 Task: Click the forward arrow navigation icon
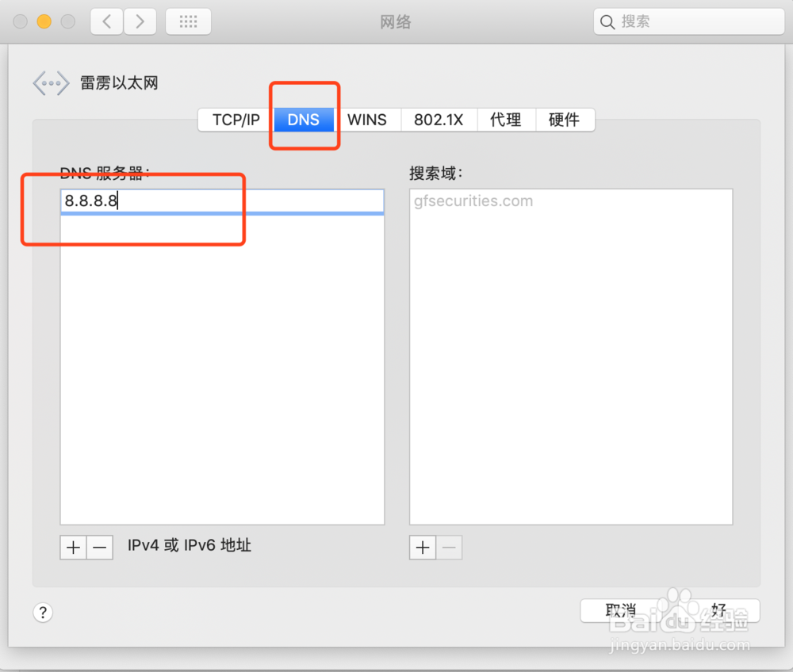pyautogui.click(x=140, y=21)
